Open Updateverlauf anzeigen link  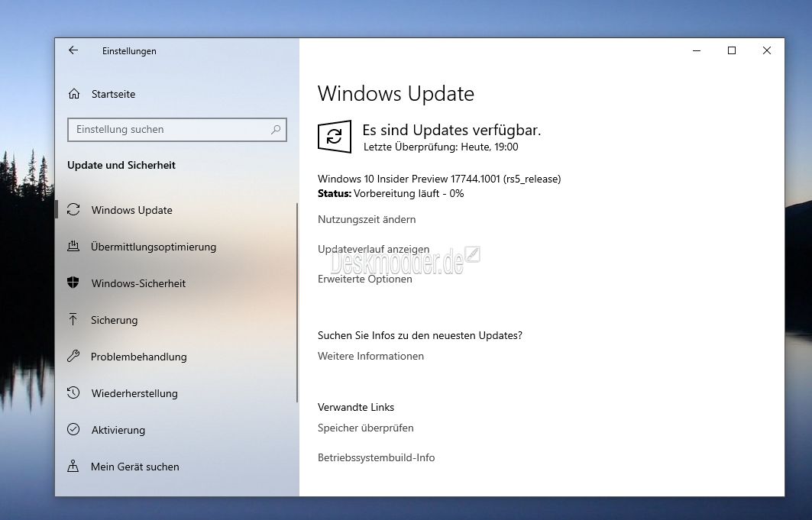point(374,250)
